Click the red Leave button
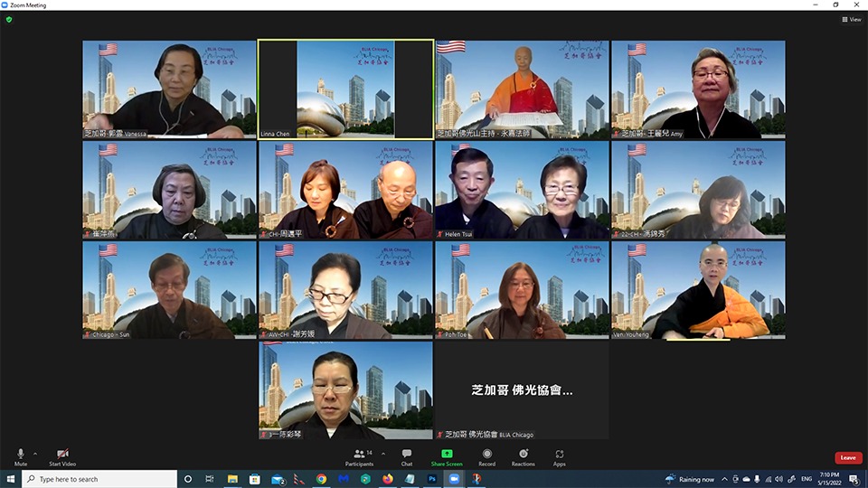Screen dimensions: 868x488 (x=847, y=457)
